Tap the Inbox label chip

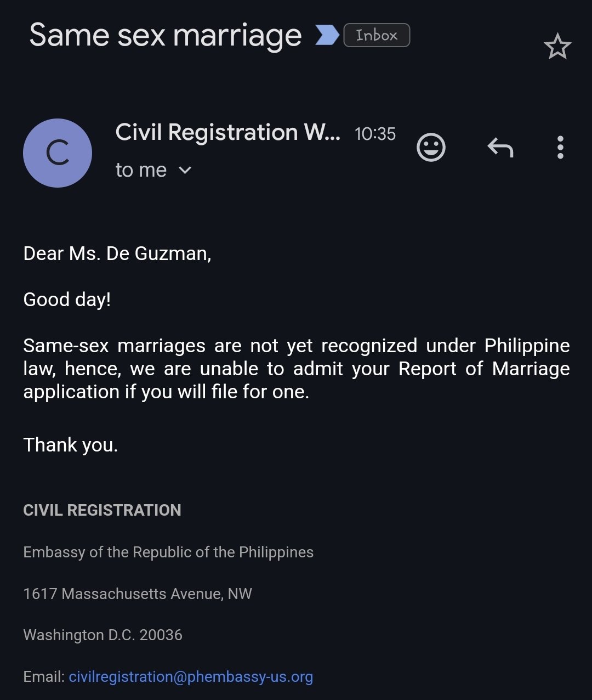pos(377,35)
